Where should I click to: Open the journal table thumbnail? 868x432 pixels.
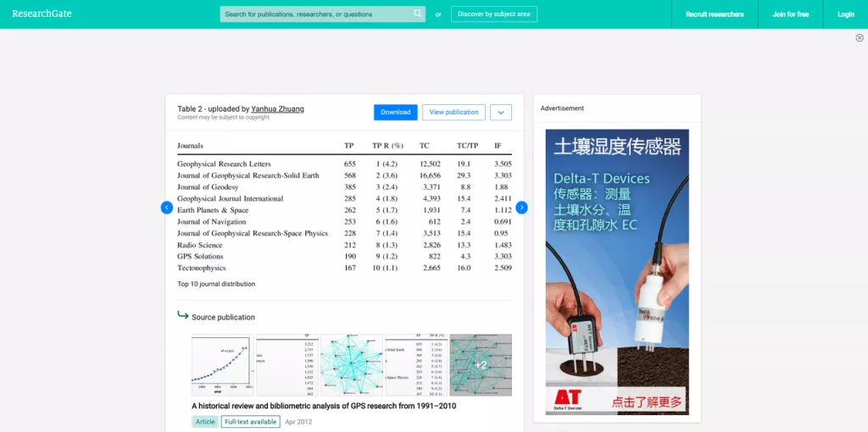(x=416, y=364)
